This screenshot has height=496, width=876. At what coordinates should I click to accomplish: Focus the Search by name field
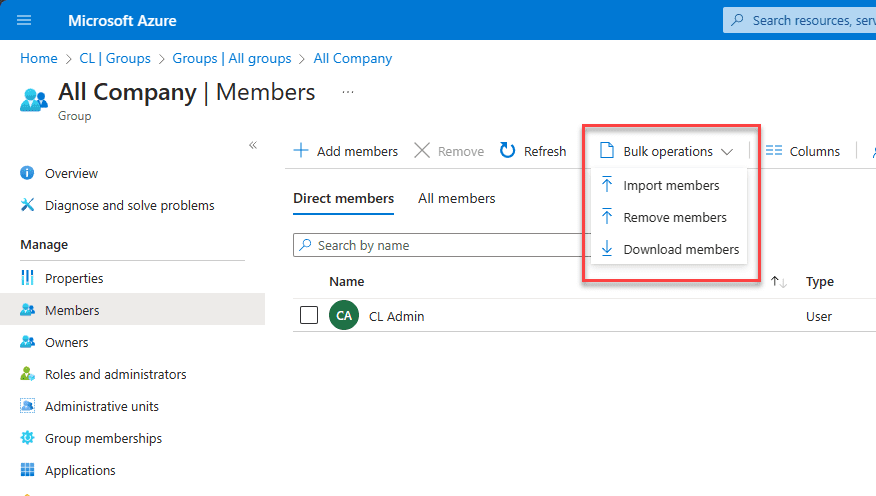(x=441, y=245)
